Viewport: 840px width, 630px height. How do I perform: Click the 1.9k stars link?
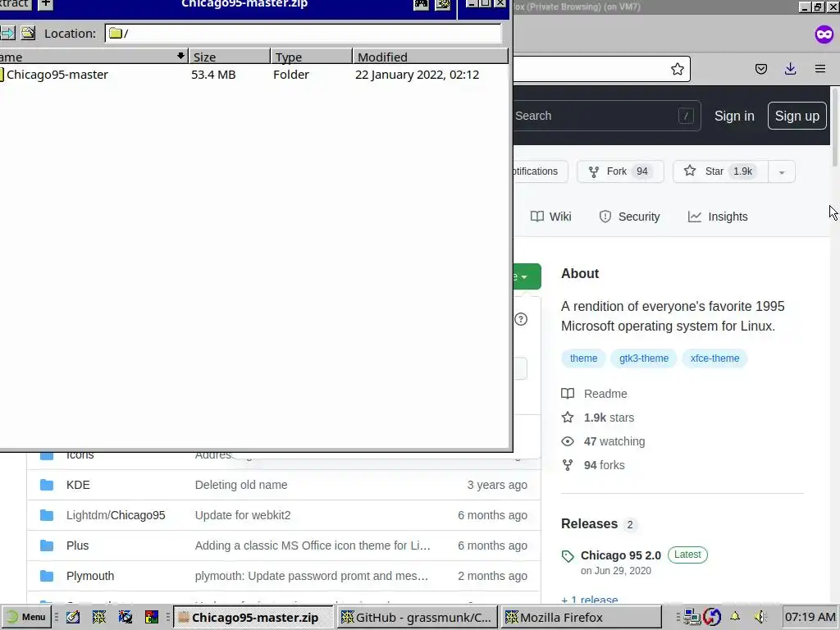point(598,418)
